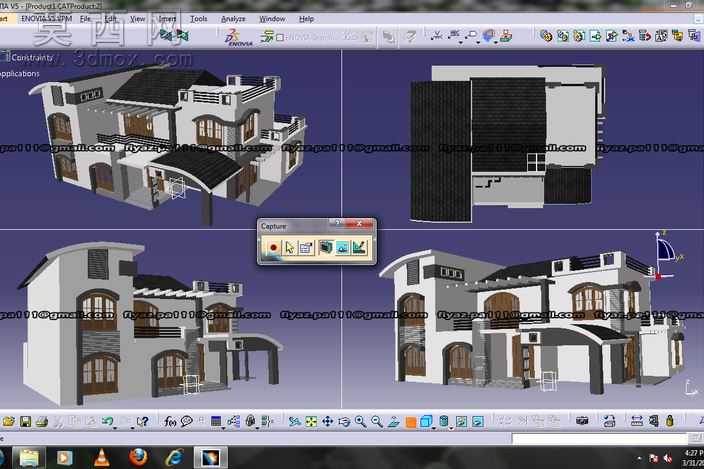This screenshot has height=469, width=704.
Task: Expand the Design Table dropdown arrow
Action: [x=223, y=427]
